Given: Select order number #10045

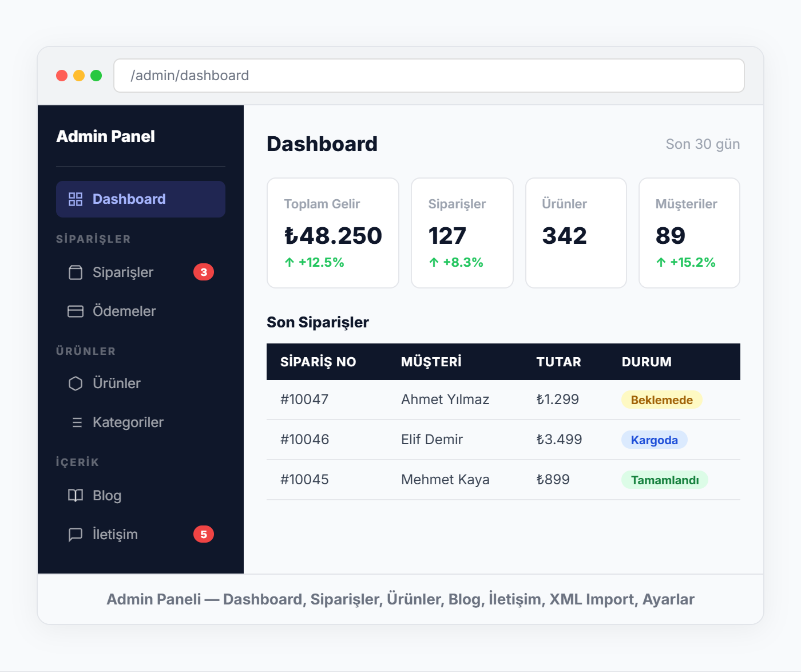Looking at the screenshot, I should tap(304, 480).
